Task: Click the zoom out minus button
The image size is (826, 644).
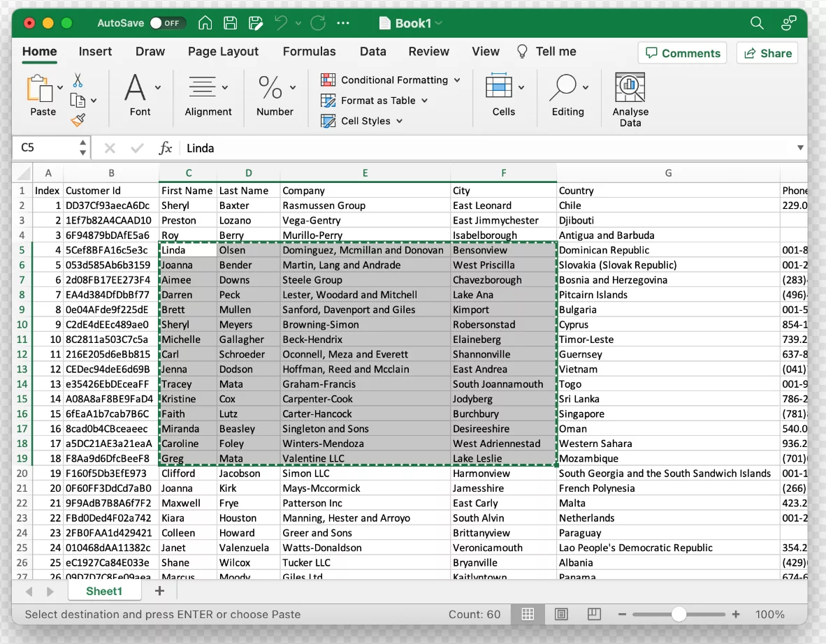Action: (x=622, y=614)
